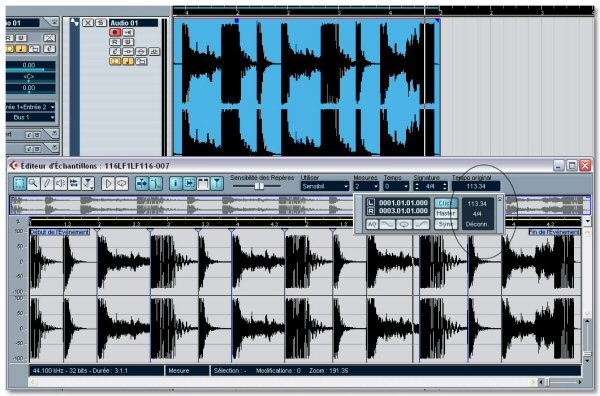The image size is (600, 396).
Task: Click the transport tempo value 113.34
Action: [477, 204]
